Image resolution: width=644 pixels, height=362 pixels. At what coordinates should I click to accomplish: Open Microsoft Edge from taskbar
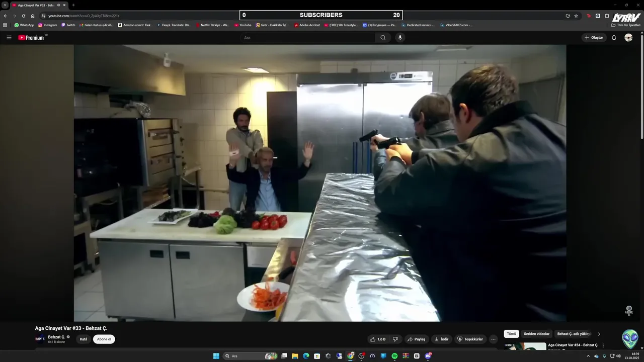[306, 356]
